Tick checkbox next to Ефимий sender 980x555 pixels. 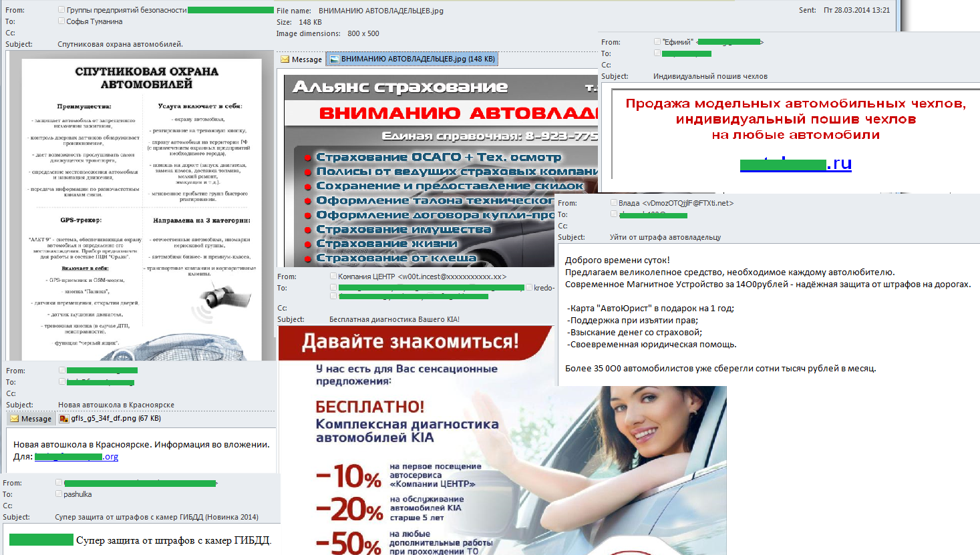(657, 41)
